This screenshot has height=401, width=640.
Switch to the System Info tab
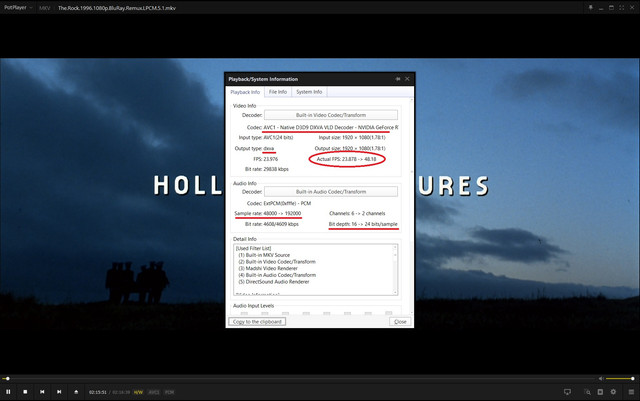tap(309, 92)
